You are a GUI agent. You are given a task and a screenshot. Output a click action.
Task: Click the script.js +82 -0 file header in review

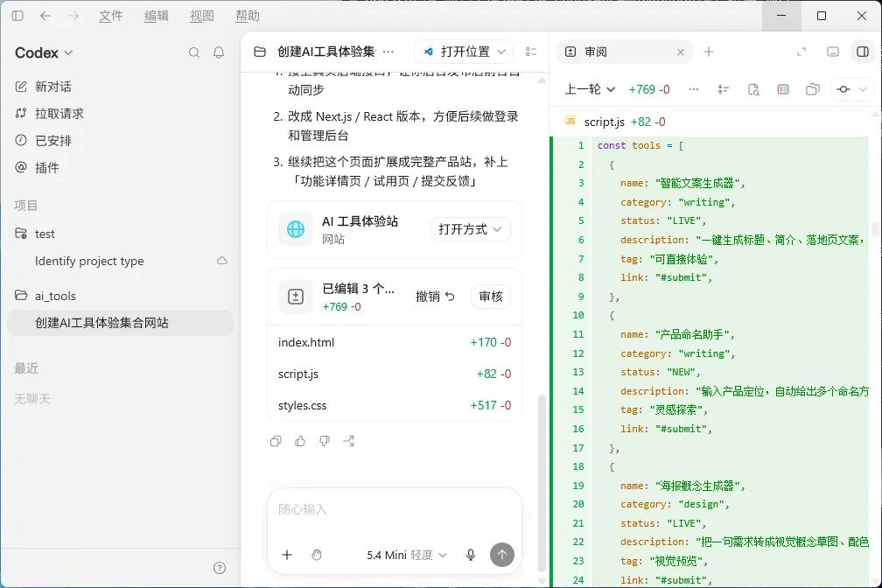pyautogui.click(x=711, y=122)
